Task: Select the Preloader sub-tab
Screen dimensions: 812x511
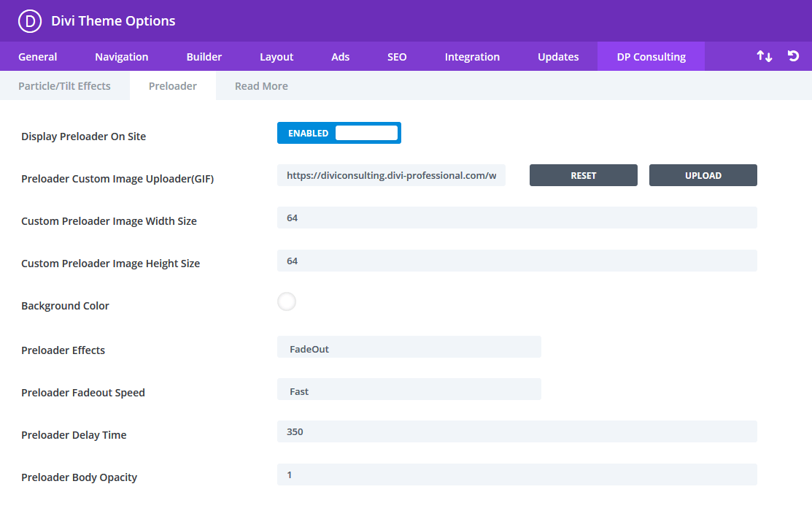Action: 173,85
